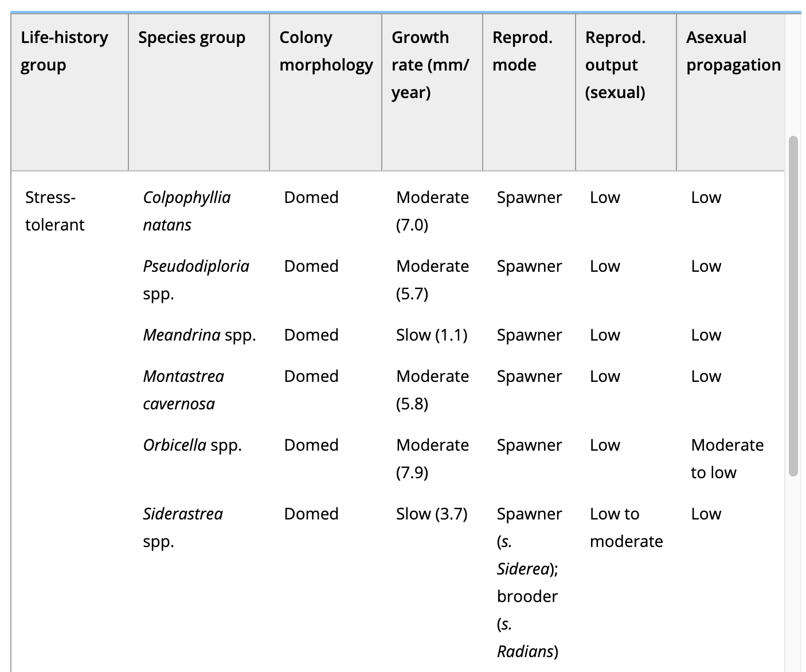Select the Colpophyllia natans species cell
This screenshot has width=806, height=672.
click(x=187, y=211)
